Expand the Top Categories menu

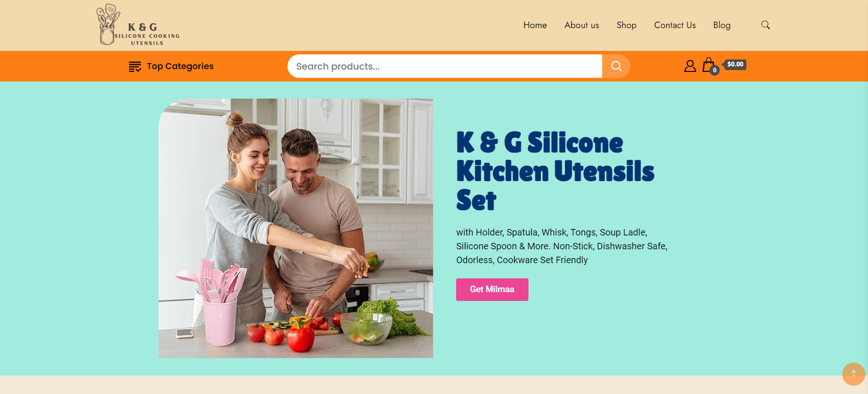(x=171, y=66)
